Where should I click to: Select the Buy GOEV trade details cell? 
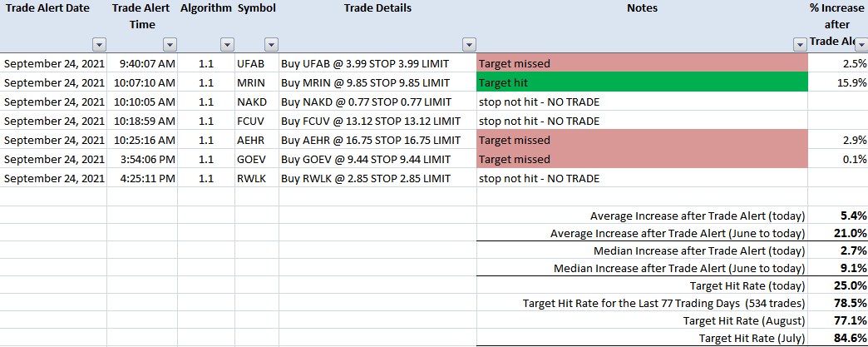click(377, 159)
